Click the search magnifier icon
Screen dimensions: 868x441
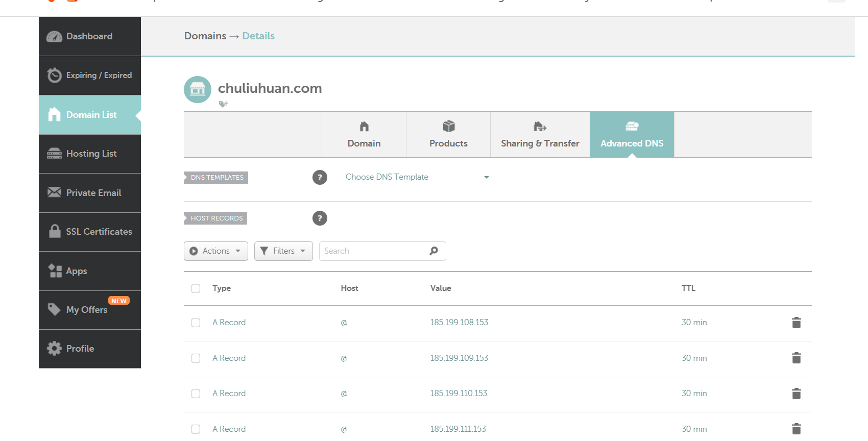(434, 251)
